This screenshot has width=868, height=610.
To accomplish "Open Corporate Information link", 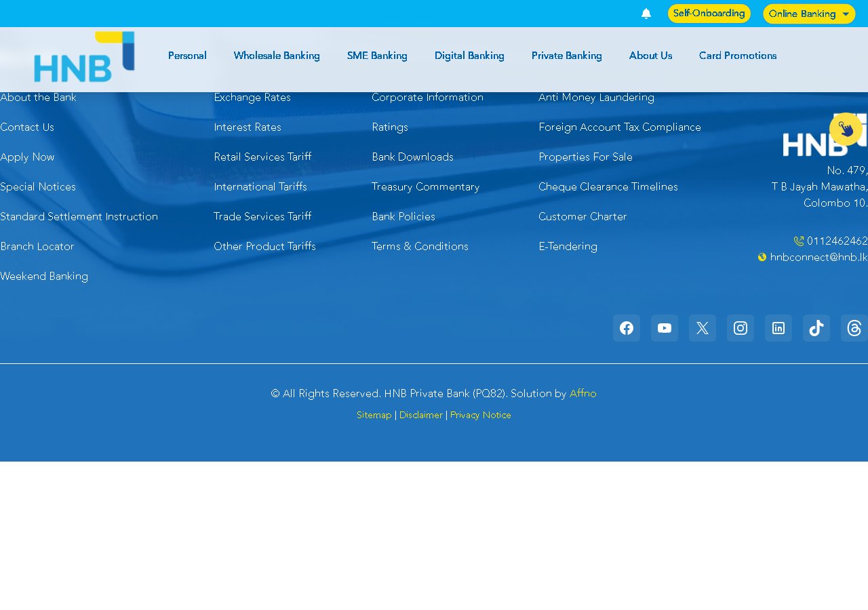I will (427, 98).
